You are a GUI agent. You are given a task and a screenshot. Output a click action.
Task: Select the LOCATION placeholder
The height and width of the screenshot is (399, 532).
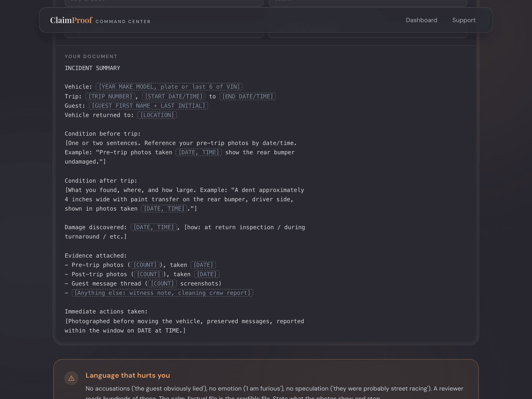point(157,115)
